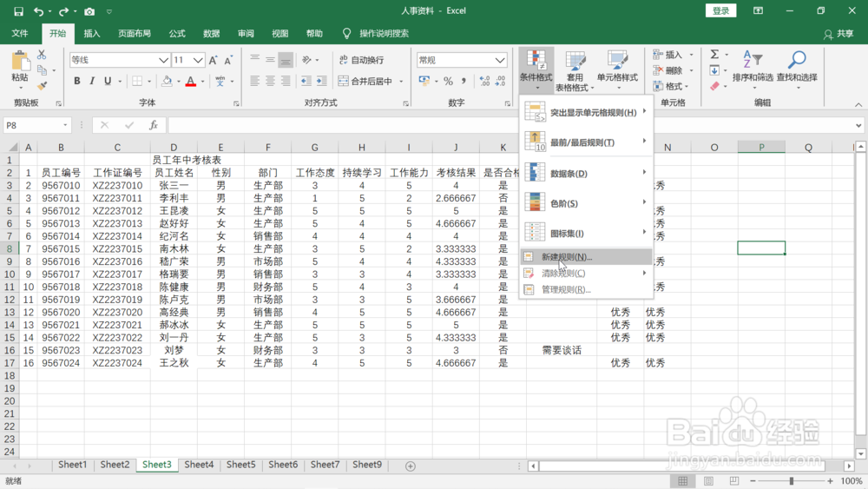This screenshot has height=489, width=868.
Task: Apply red font color A
Action: pos(191,82)
